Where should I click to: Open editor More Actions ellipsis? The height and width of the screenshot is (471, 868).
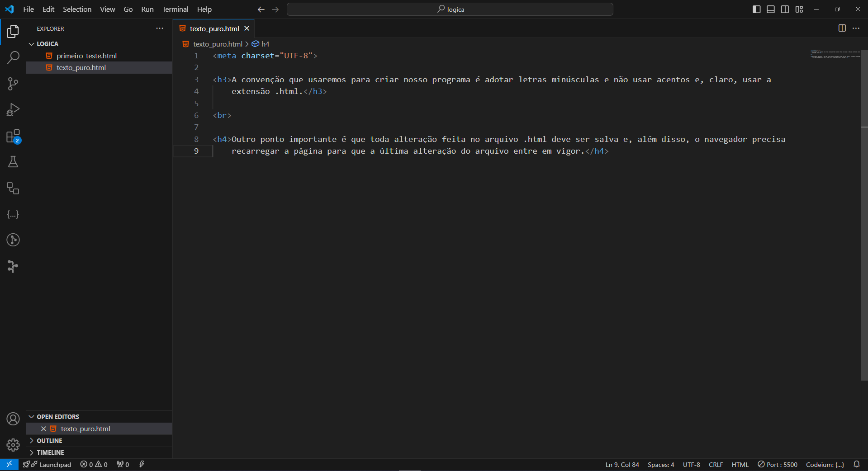point(856,28)
